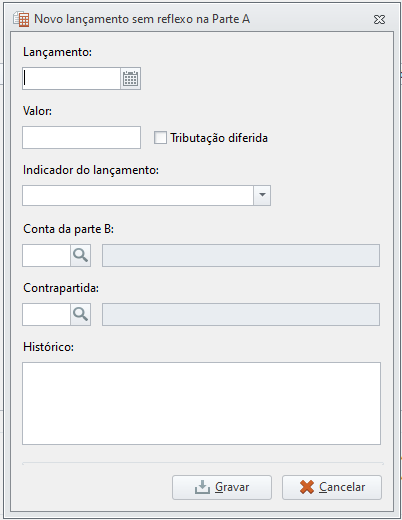Click the 'Histórico:' field label
402x520 pixels.
[48, 347]
